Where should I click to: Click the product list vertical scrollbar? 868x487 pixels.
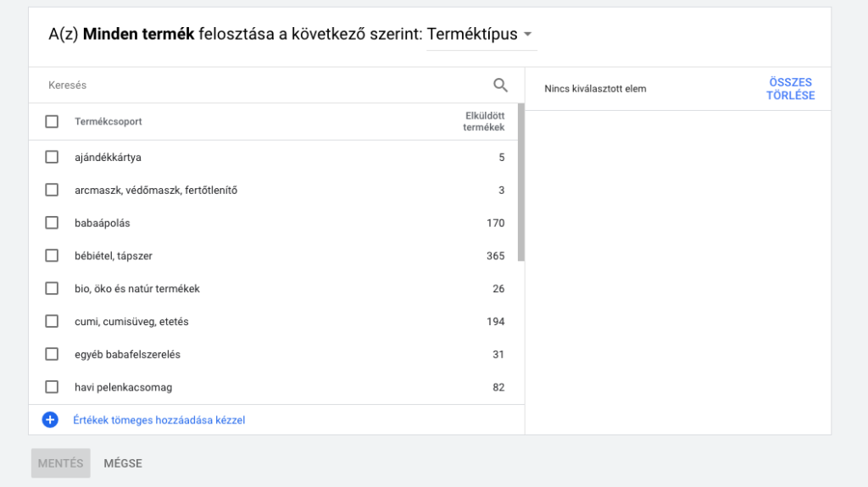tap(520, 182)
